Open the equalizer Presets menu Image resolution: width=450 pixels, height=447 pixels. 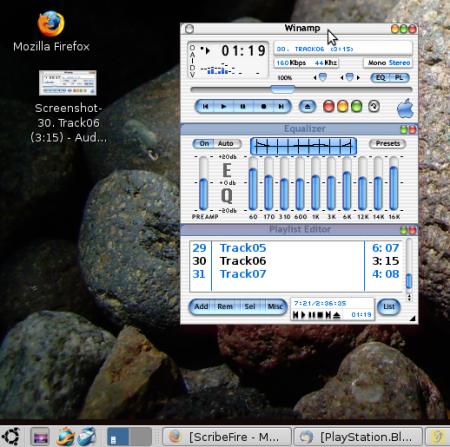387,144
